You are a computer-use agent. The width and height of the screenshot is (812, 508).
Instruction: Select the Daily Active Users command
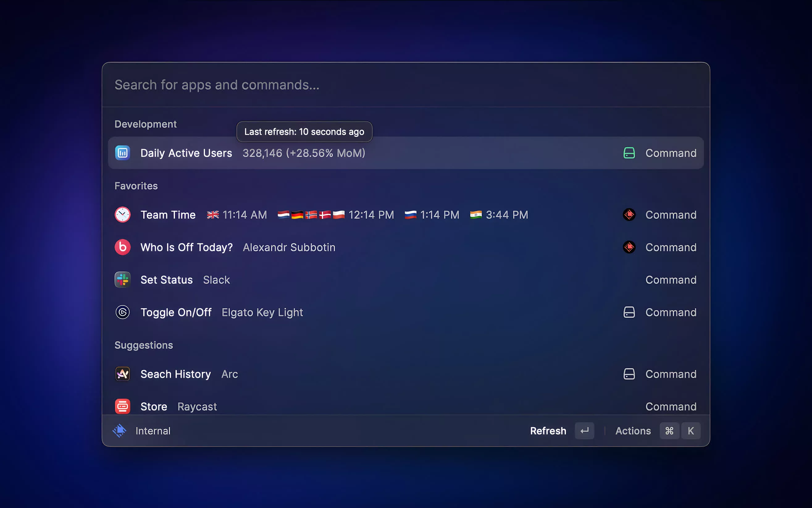[x=406, y=153]
